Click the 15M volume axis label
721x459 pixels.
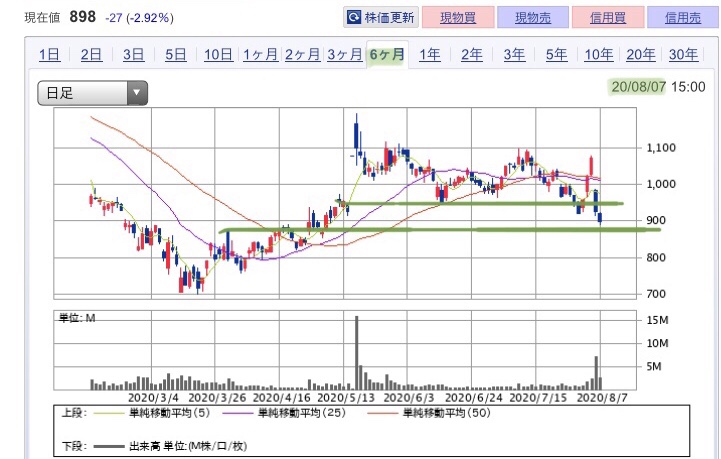click(658, 320)
